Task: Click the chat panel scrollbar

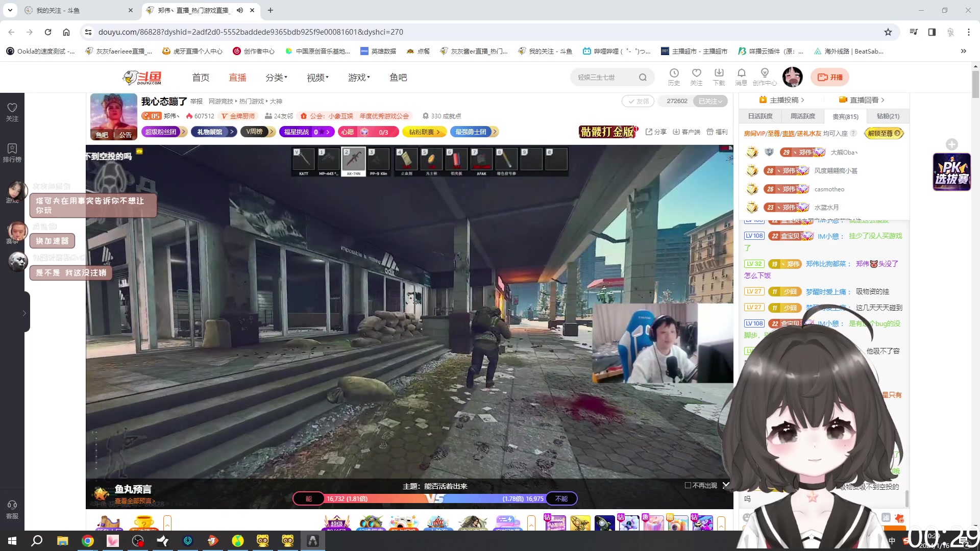Action: pyautogui.click(x=906, y=498)
